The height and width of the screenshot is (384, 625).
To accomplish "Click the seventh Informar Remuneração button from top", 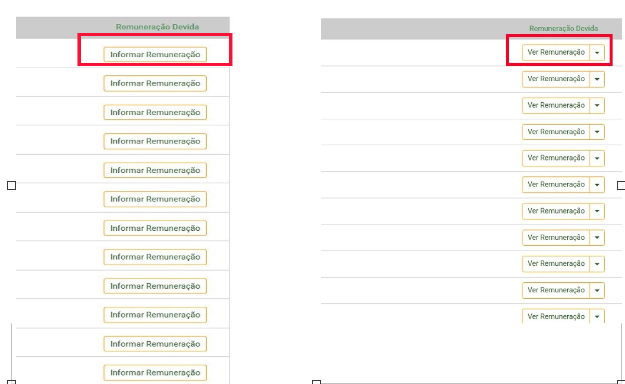I will coord(155,228).
